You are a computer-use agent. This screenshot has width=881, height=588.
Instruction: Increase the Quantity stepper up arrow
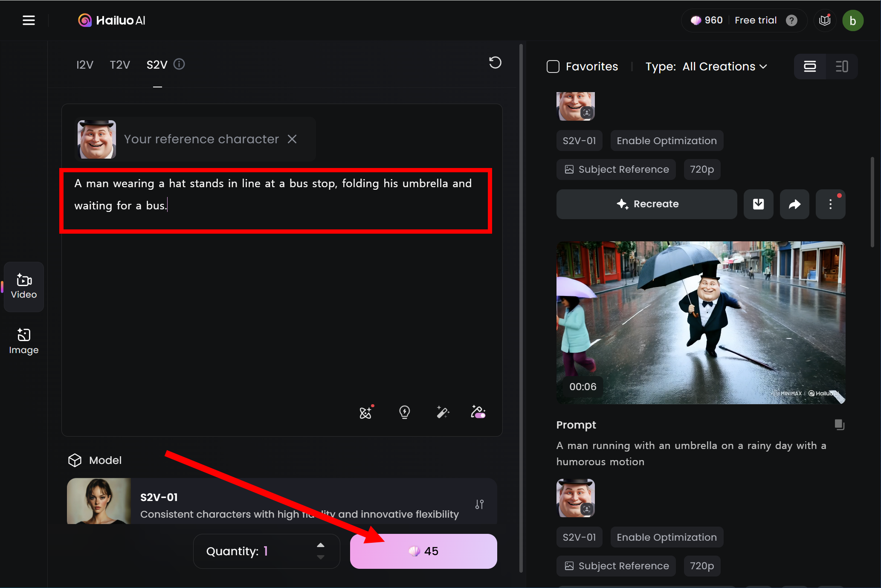(x=321, y=545)
